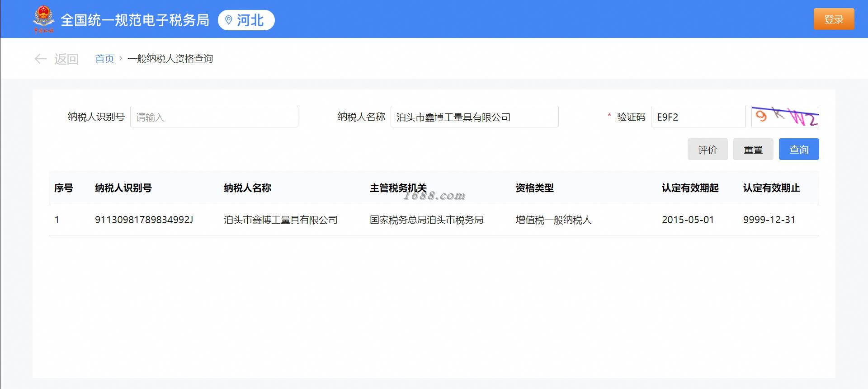Click the location pin icon beside 河北
This screenshot has height=389, width=868.
pyautogui.click(x=229, y=20)
